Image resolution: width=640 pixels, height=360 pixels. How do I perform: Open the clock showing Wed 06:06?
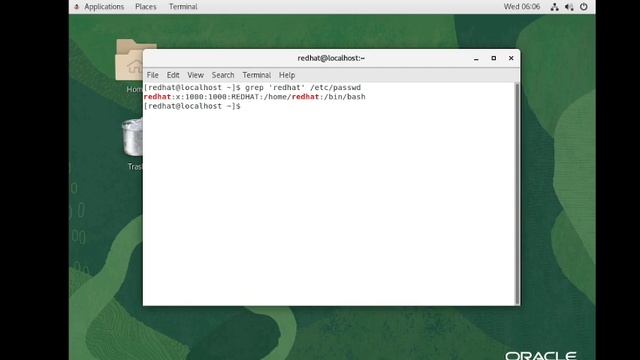521,7
